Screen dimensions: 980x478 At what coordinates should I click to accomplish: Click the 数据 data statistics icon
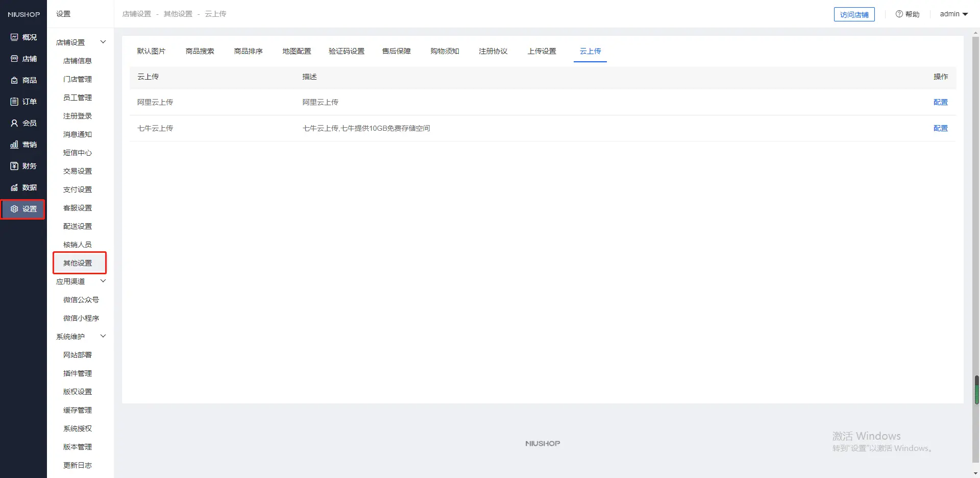coord(14,187)
